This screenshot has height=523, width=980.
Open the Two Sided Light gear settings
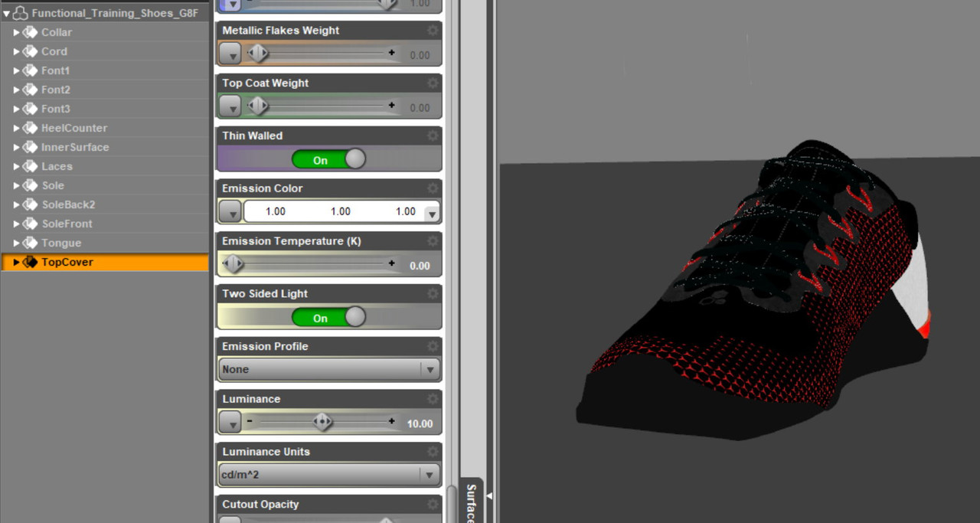pos(433,294)
